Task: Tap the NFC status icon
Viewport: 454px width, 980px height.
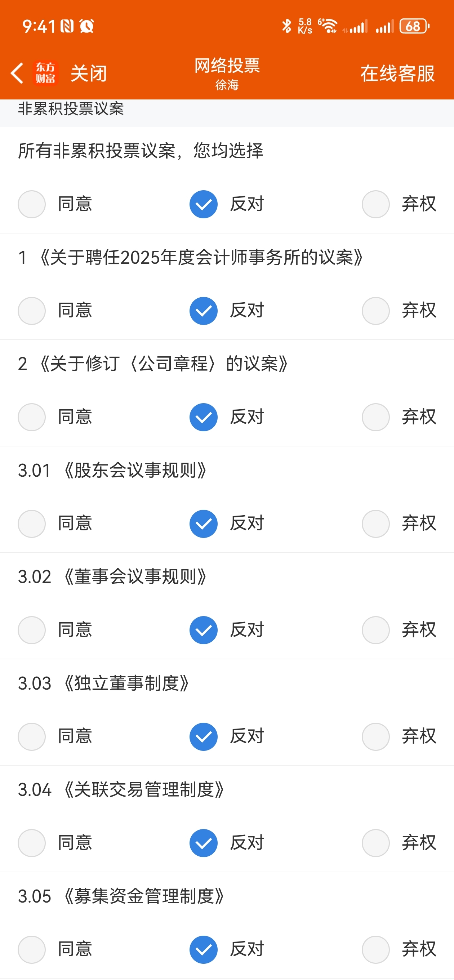Action: pos(67,26)
